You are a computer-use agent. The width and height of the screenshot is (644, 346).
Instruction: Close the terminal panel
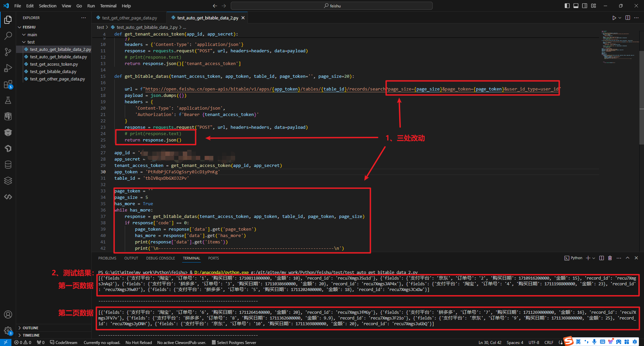pyautogui.click(x=636, y=258)
